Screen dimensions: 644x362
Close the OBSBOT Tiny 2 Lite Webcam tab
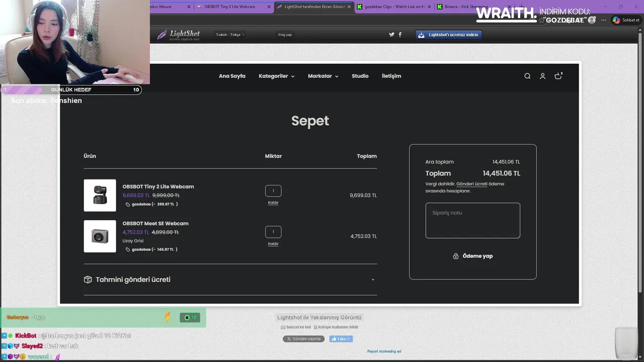(x=269, y=7)
